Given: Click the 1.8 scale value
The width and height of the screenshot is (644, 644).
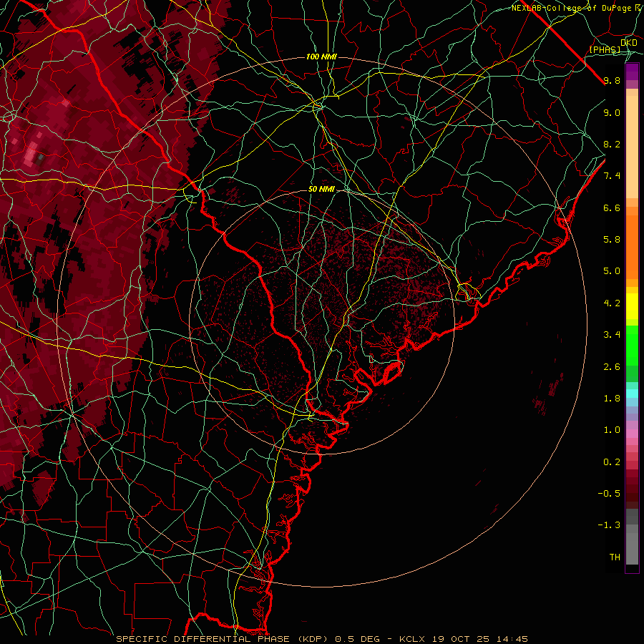Looking at the screenshot, I should tap(612, 399).
